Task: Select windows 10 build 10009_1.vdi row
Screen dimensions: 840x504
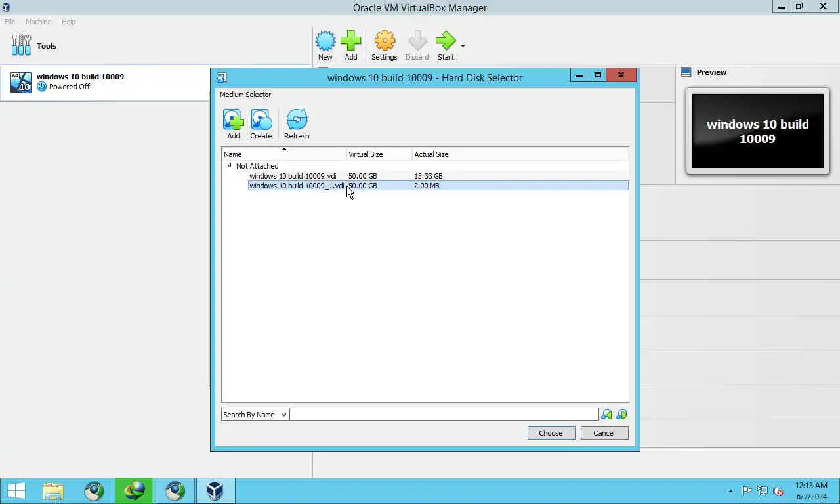Action: (438, 186)
